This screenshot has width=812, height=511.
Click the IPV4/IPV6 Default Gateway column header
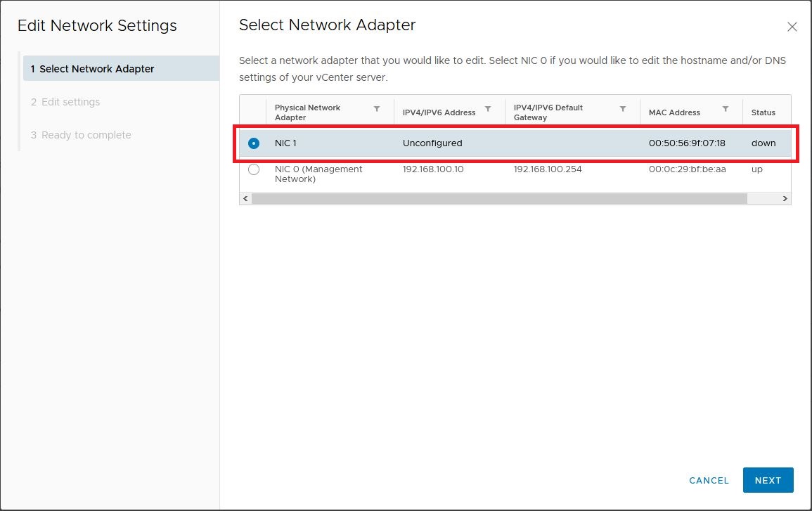548,112
